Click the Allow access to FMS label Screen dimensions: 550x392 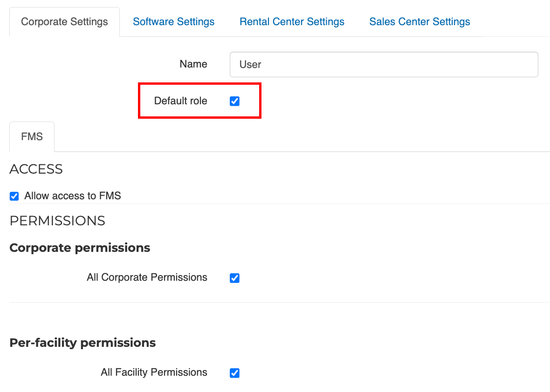tap(73, 196)
